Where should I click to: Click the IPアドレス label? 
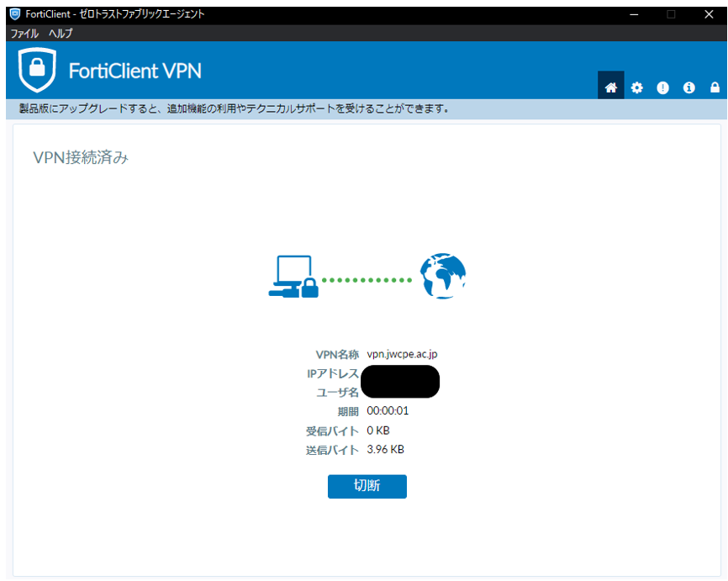[x=333, y=374]
